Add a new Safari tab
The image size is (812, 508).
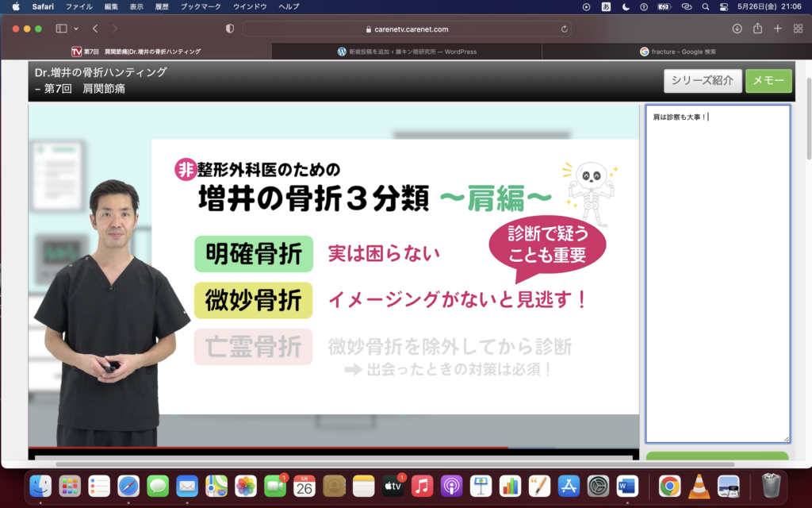pos(777,29)
